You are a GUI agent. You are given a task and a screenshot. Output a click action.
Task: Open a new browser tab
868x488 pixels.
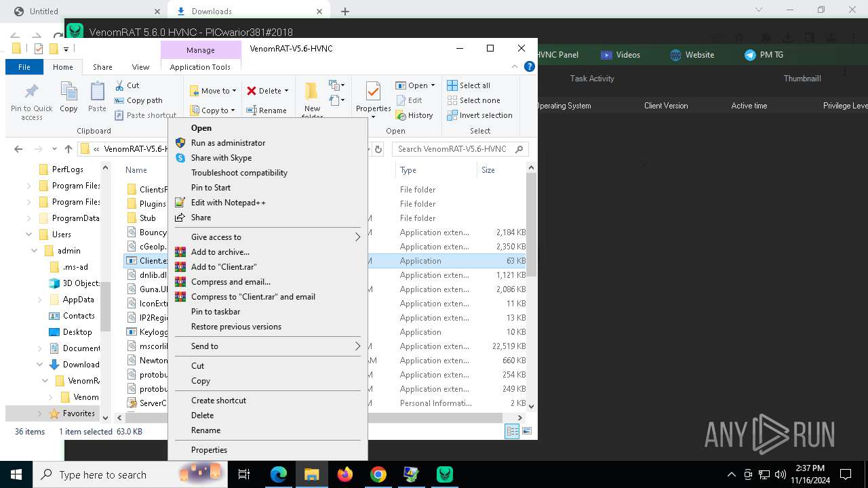(x=345, y=12)
